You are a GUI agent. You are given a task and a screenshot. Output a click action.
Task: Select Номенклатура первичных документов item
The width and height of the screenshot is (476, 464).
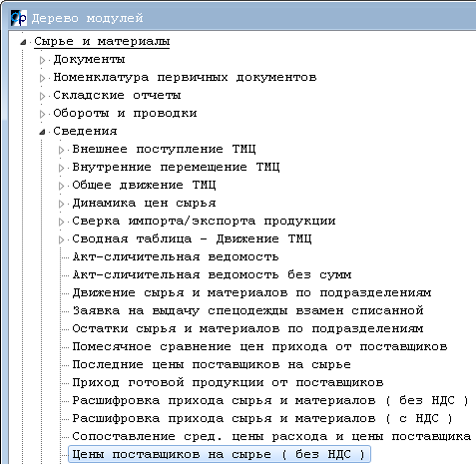[185, 78]
